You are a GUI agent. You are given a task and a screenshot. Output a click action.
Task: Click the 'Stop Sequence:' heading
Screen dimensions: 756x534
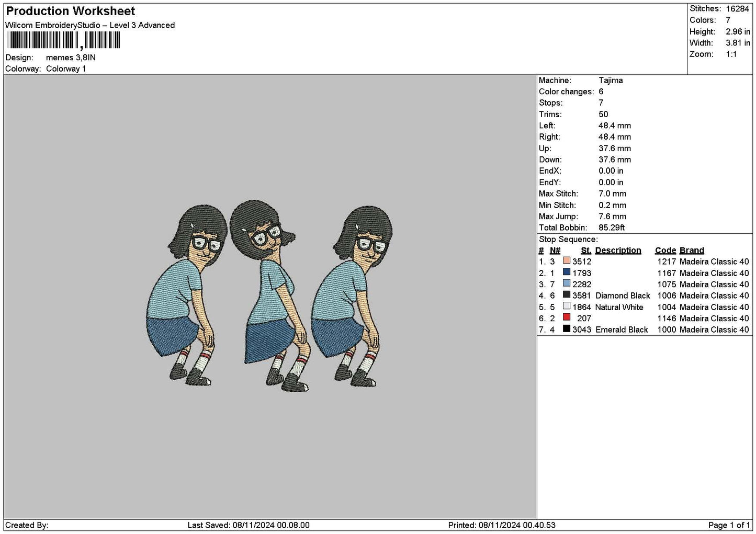pyautogui.click(x=568, y=240)
